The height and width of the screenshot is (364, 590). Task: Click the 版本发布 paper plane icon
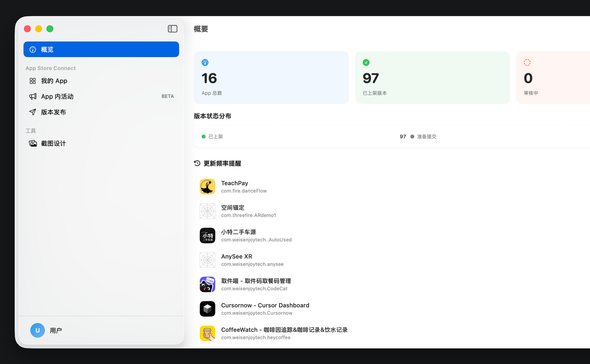33,112
